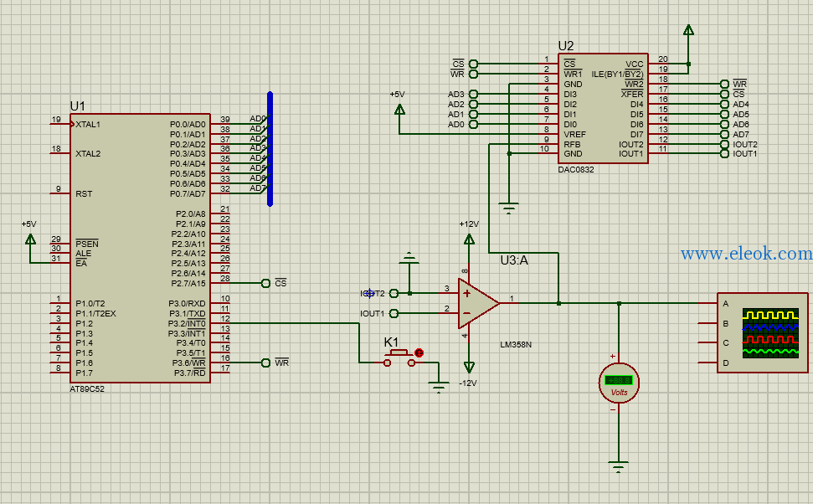Screen dimensions: 813x504
Task: Toggle the red latch dot on K1
Action: pos(419,353)
